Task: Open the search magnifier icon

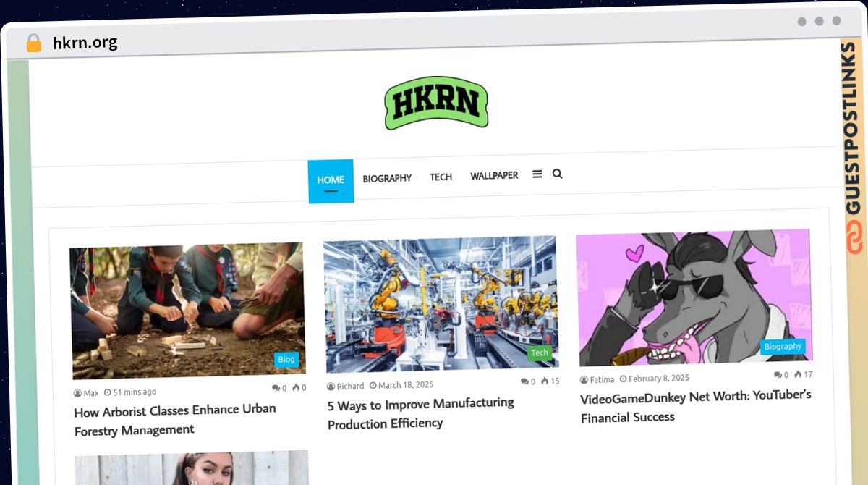Action: (557, 174)
